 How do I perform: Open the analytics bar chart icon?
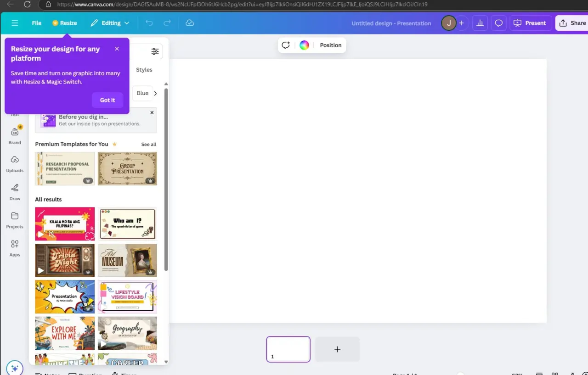click(x=480, y=23)
